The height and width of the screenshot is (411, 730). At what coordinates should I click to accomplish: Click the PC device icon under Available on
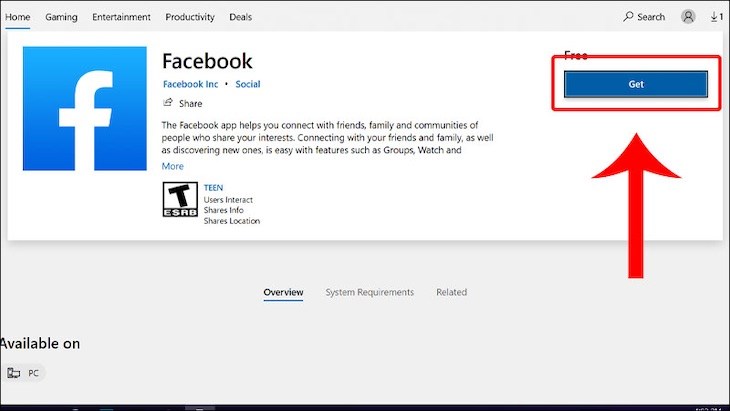[14, 373]
